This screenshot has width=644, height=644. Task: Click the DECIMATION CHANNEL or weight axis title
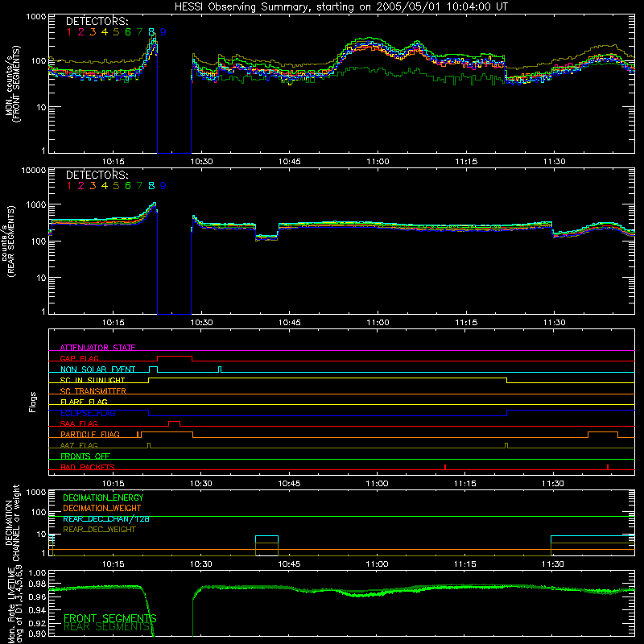pyautogui.click(x=12, y=522)
